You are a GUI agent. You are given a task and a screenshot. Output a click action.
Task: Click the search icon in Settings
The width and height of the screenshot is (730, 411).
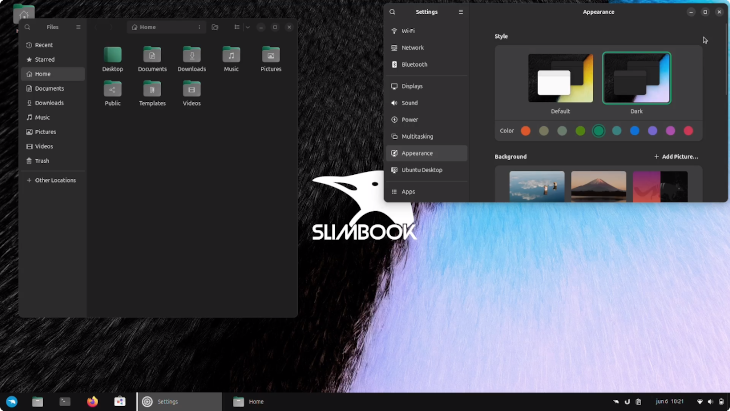(392, 12)
